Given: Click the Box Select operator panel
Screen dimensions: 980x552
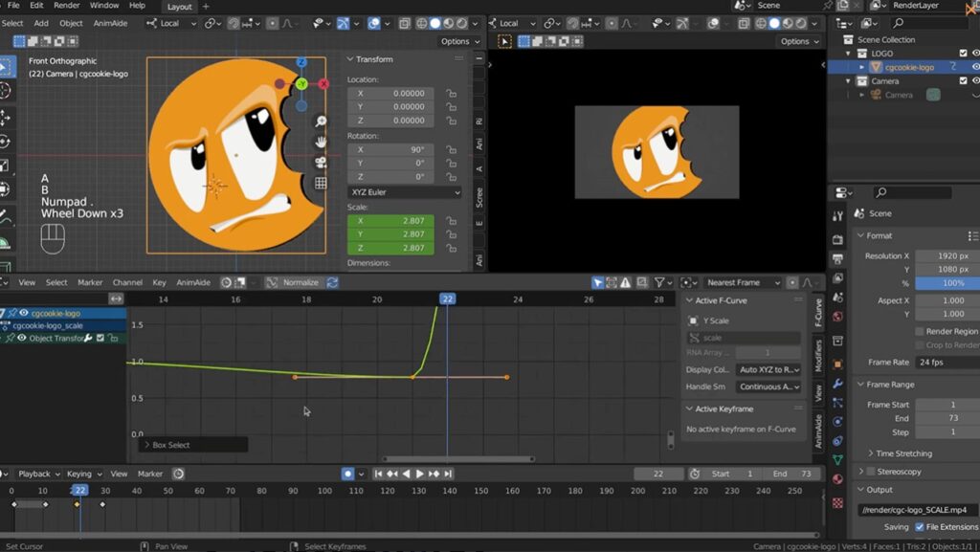Looking at the screenshot, I should click(x=193, y=445).
